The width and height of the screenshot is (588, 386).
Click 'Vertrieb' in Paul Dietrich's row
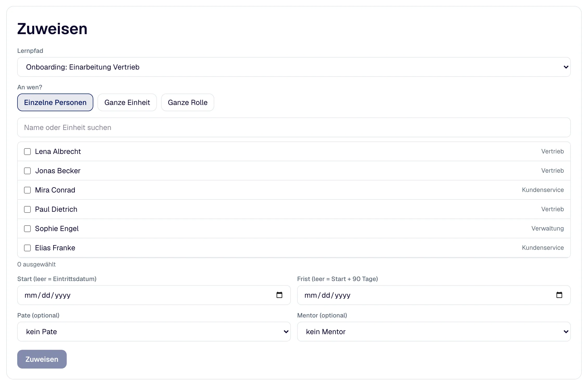[553, 209]
